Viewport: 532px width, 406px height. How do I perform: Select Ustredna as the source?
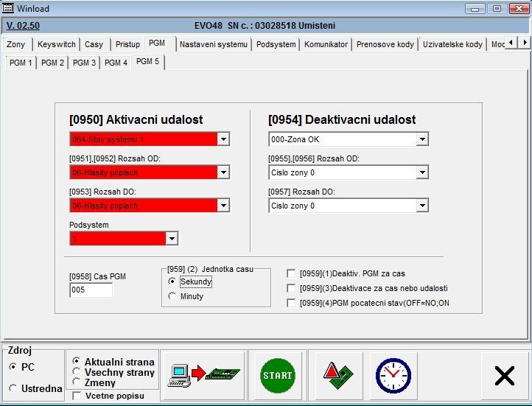click(14, 388)
